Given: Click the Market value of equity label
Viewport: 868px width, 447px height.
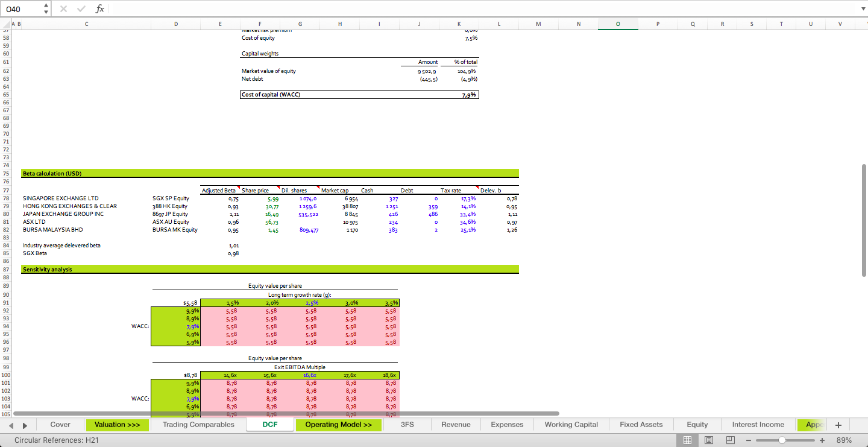Looking at the screenshot, I should click(x=269, y=71).
